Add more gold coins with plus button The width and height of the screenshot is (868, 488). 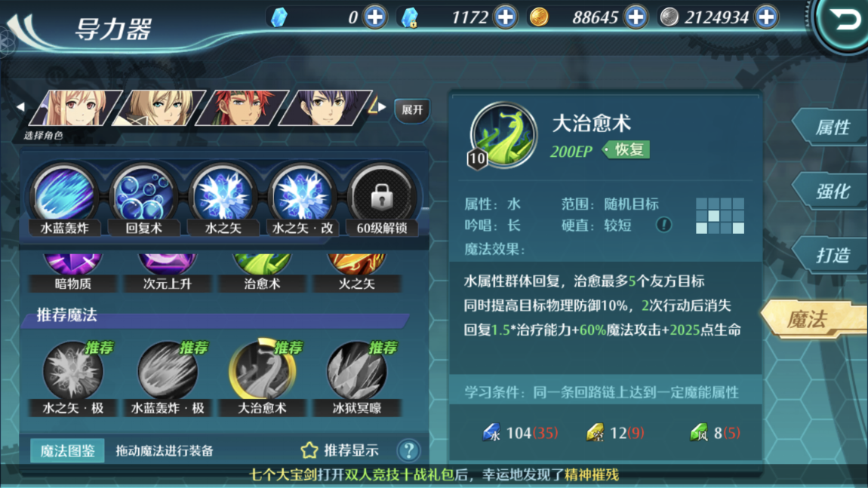click(636, 17)
